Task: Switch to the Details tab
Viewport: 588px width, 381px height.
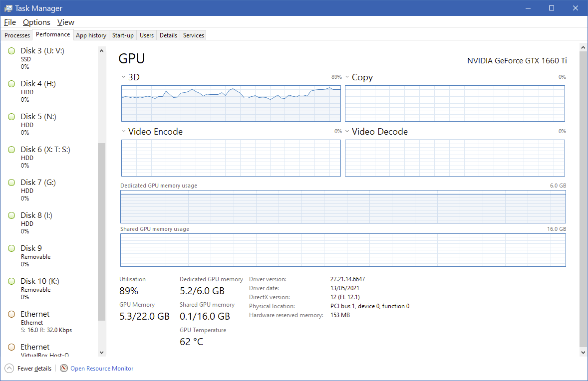Action: tap(168, 35)
